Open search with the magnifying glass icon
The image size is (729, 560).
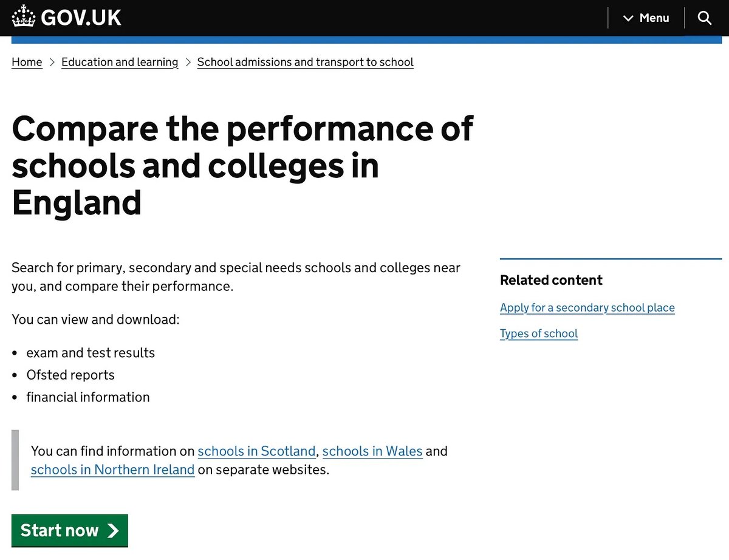click(x=705, y=18)
